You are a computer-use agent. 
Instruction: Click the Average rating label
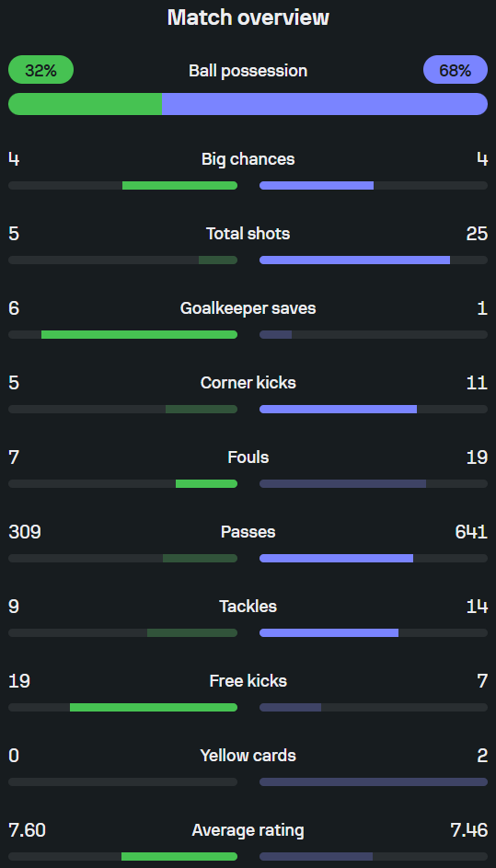(x=248, y=830)
